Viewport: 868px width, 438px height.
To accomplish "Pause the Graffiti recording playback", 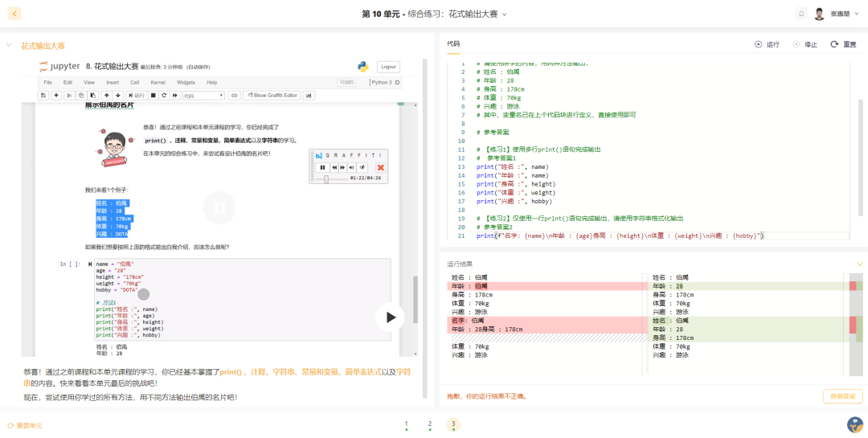I will (323, 167).
